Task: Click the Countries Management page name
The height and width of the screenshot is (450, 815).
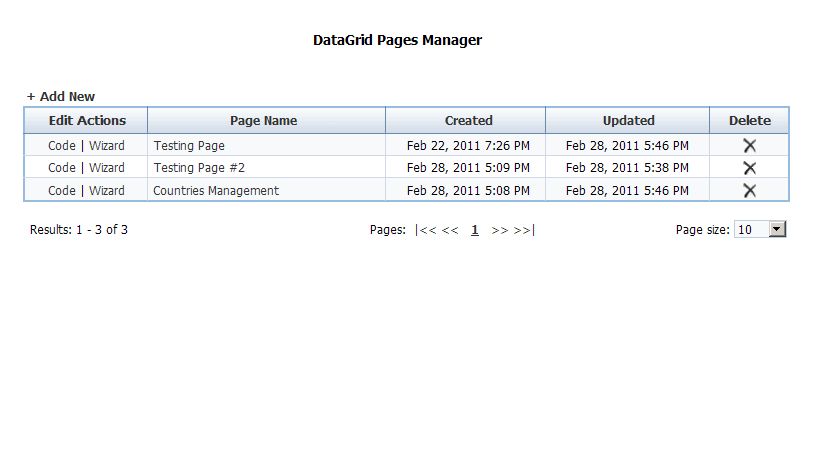Action: 216,191
